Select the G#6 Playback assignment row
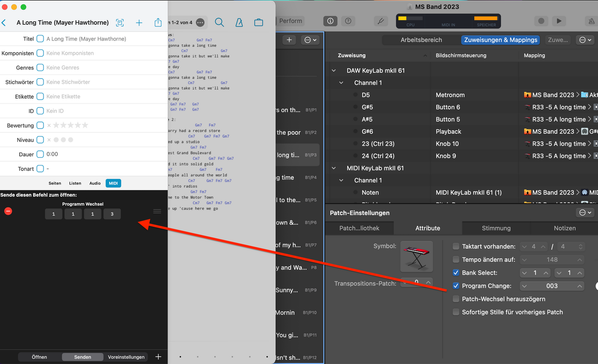 462,132
